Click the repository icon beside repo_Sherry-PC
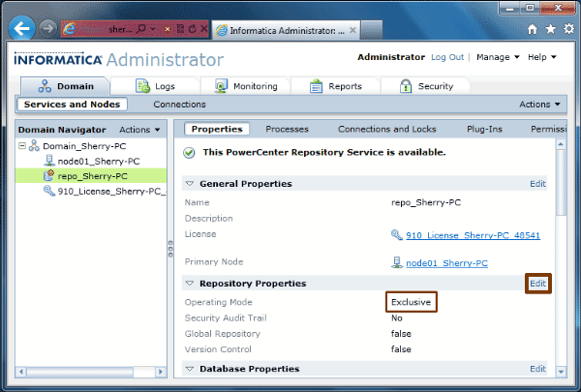The width and height of the screenshot is (581, 392). [x=49, y=175]
